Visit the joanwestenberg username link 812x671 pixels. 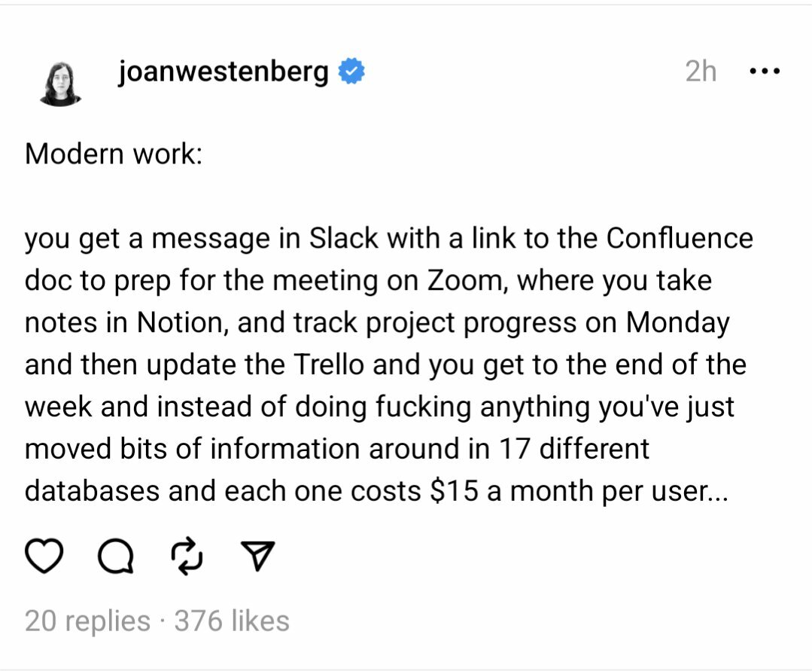point(224,72)
